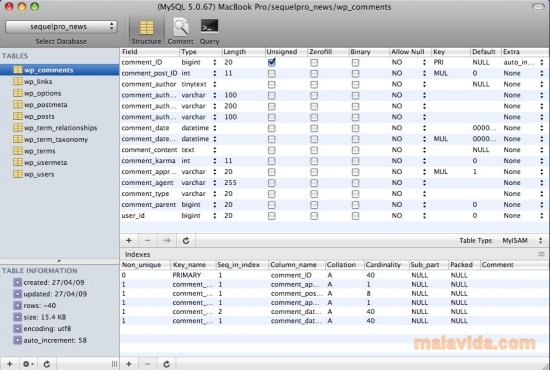The image size is (550, 370).
Task: Click the comment_karma field name
Action: [148, 161]
